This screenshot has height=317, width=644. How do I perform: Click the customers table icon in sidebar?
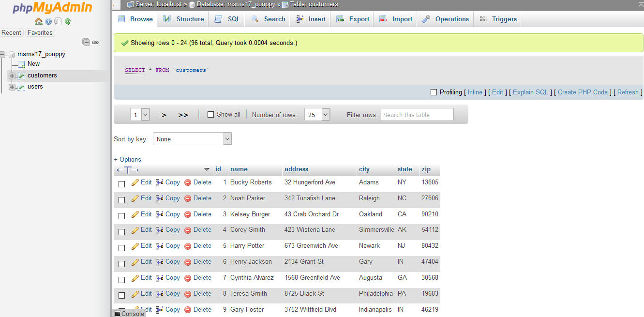pyautogui.click(x=21, y=75)
